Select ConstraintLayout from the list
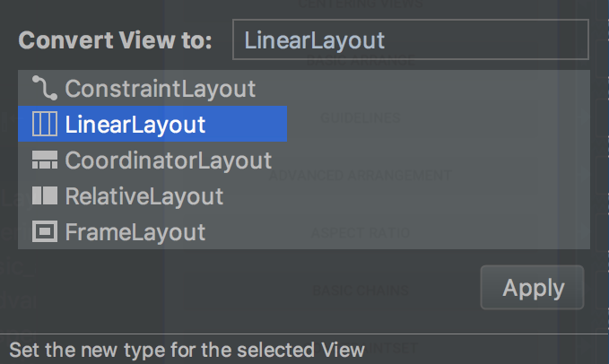Image resolution: width=609 pixels, height=364 pixels. click(x=160, y=89)
